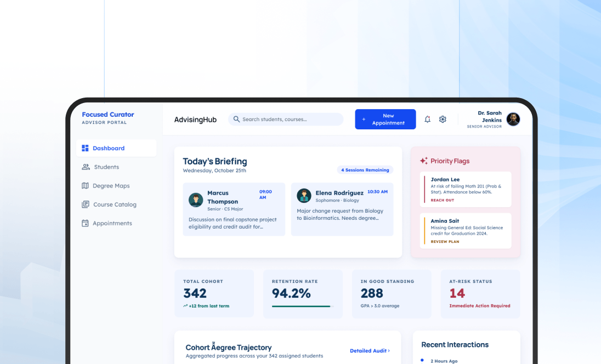Viewport: 601px width, 364px height.
Task: Select Elena Rodriguez's appointment card
Action: pyautogui.click(x=342, y=209)
